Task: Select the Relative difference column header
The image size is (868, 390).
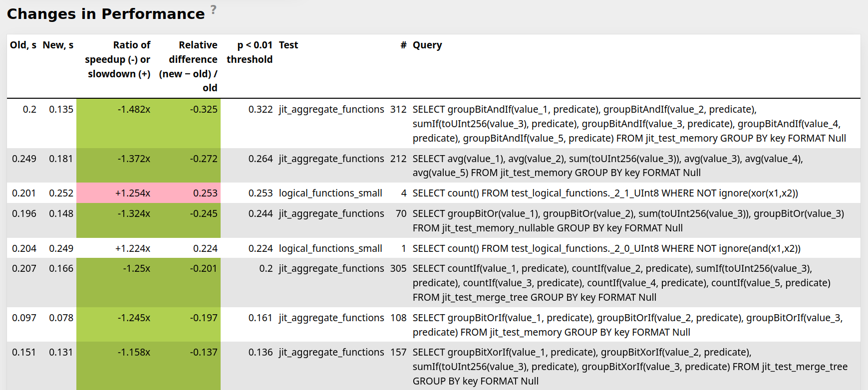Action: pos(189,66)
